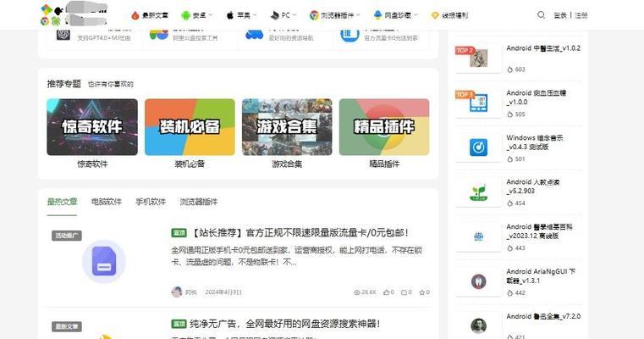The image size is (644, 339).
Task: Open the AriaNgGUI app icon in sidebar
Action: point(478,281)
